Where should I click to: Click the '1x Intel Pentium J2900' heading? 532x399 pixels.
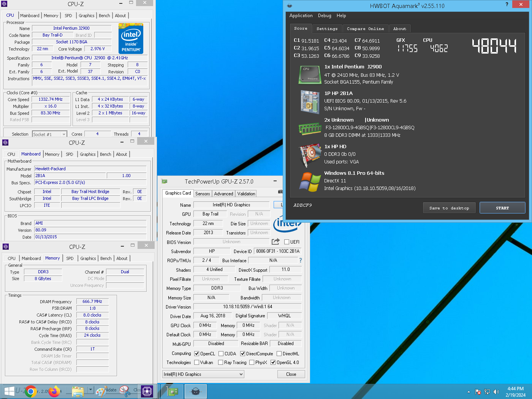(353, 67)
